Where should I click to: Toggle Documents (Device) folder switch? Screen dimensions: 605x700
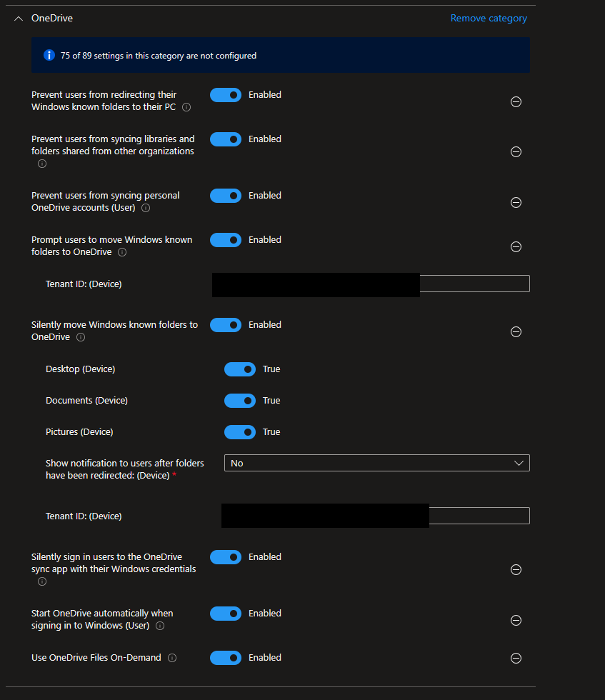pyautogui.click(x=239, y=401)
